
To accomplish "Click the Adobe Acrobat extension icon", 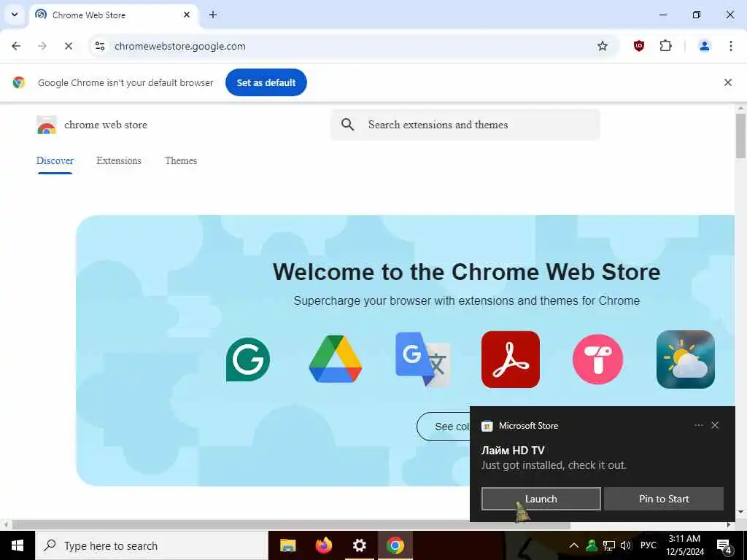I will point(510,359).
